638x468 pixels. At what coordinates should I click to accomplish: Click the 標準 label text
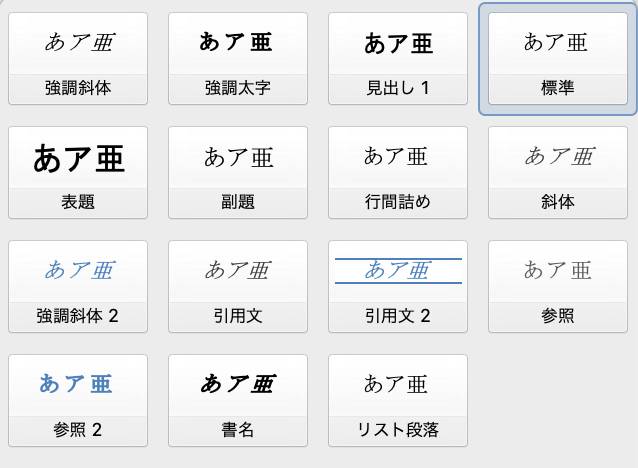[558, 88]
